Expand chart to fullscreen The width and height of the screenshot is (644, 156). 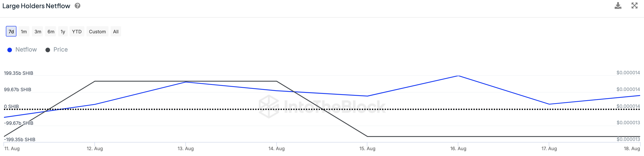point(634,6)
